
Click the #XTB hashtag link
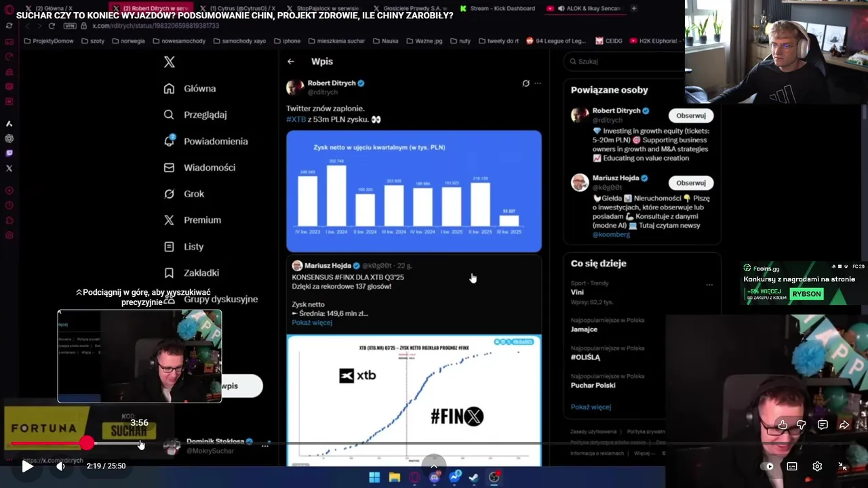point(296,119)
